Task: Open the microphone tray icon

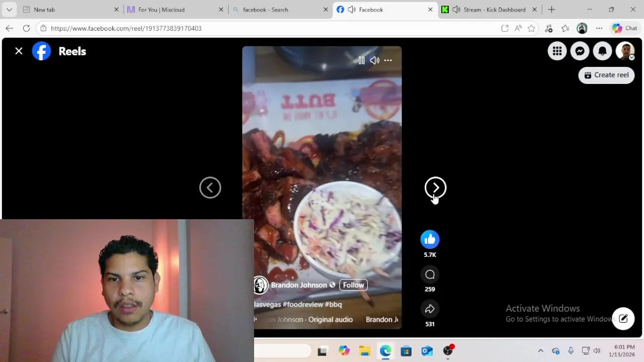Action: click(x=571, y=351)
